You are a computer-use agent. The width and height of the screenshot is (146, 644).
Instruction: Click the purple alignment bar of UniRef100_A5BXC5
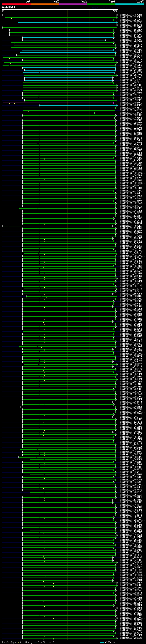click(58, 103)
